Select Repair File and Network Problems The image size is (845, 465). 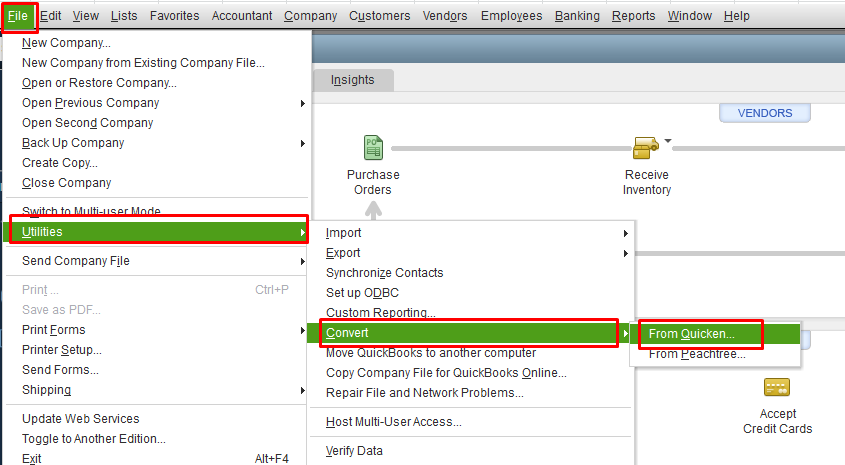click(424, 393)
